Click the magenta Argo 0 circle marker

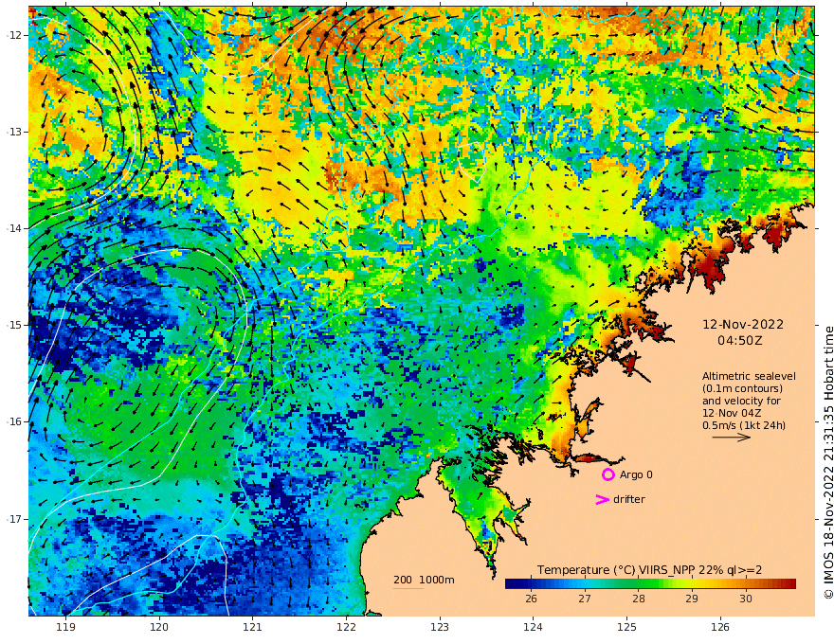[607, 474]
